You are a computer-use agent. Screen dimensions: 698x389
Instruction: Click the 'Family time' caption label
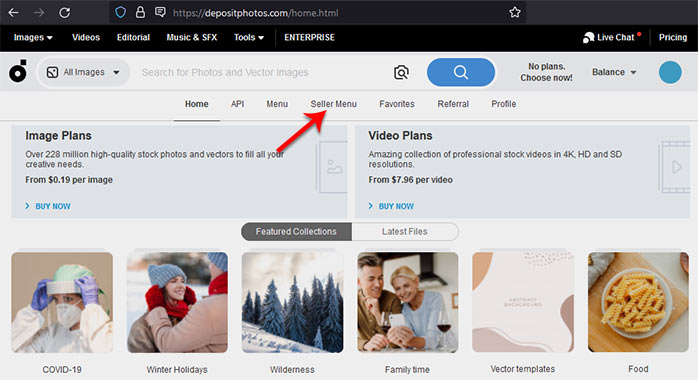click(x=407, y=369)
